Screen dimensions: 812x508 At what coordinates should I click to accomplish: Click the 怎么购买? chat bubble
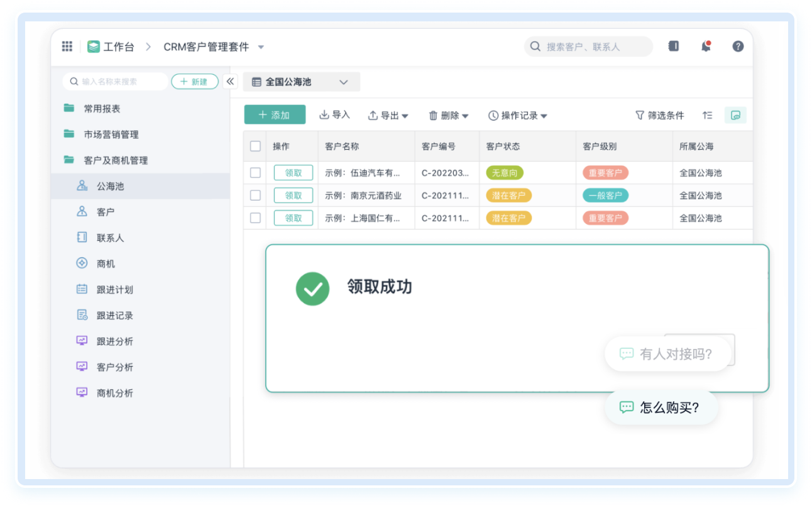pos(661,407)
